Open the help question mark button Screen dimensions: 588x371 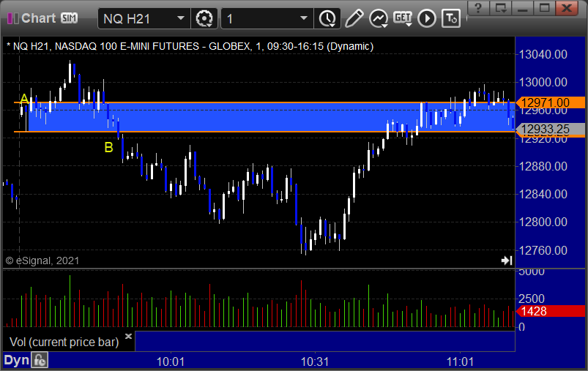pos(478,7)
